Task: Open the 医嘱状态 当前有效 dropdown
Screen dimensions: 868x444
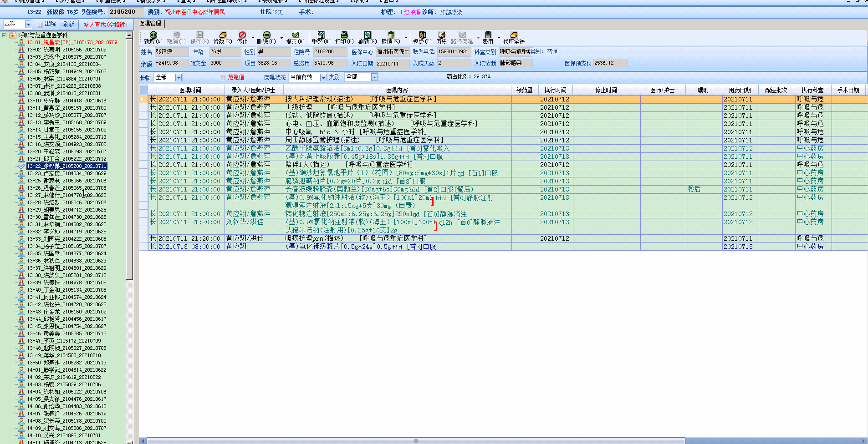Action: [x=323, y=78]
